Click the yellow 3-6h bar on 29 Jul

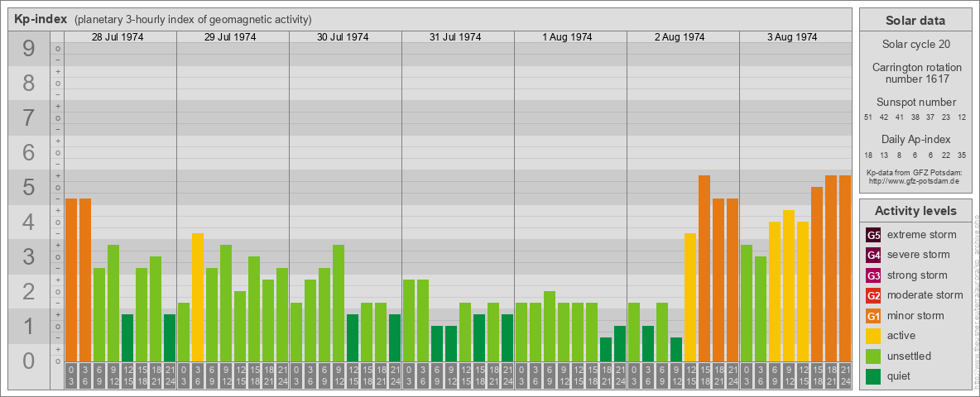coord(198,297)
